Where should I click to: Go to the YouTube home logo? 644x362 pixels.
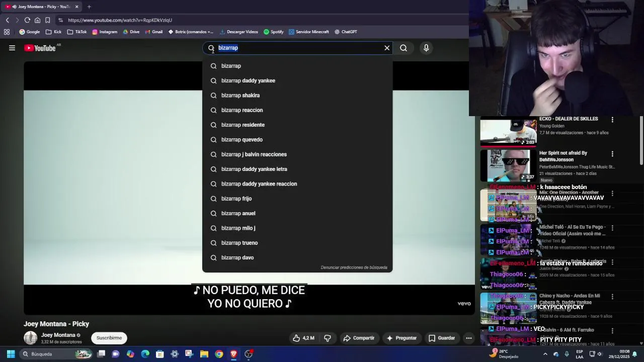40,48
